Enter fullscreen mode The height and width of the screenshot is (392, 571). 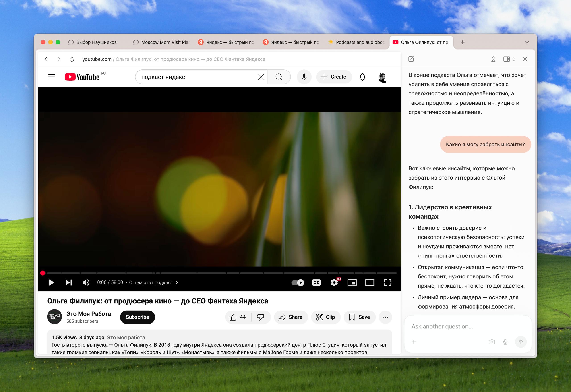(388, 283)
